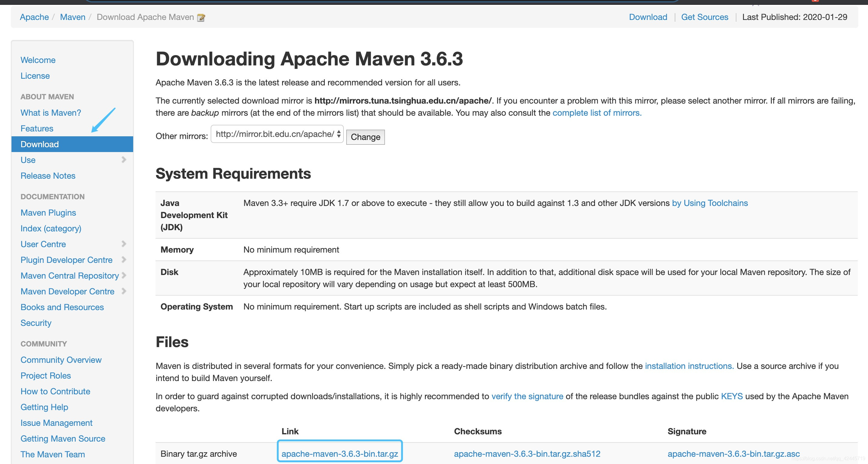Open installation instructions link
The width and height of the screenshot is (868, 464).
[x=689, y=366]
